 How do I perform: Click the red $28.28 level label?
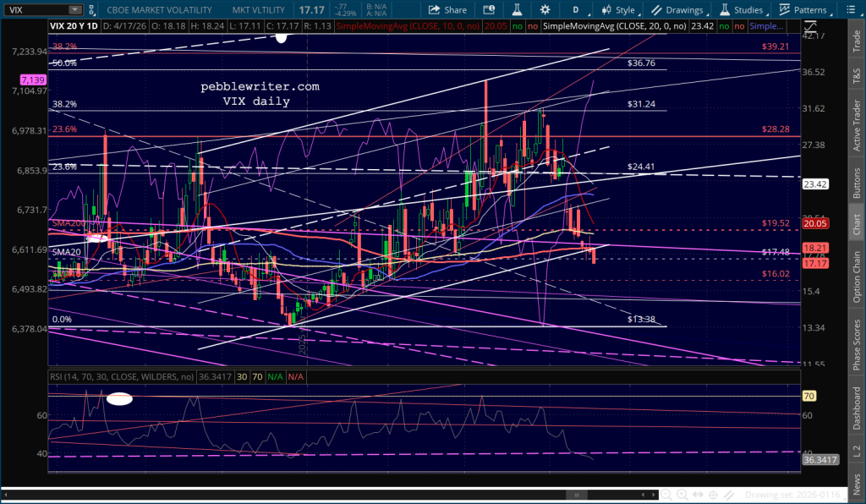click(776, 129)
